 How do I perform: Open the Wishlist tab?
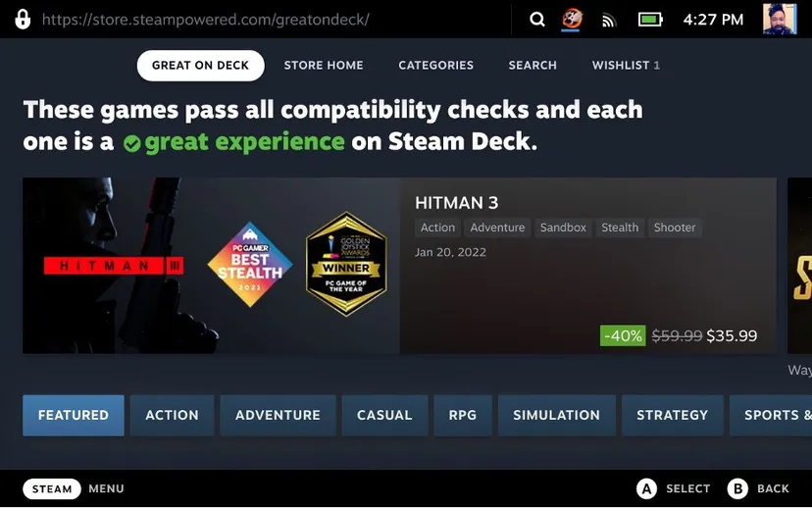[626, 66]
